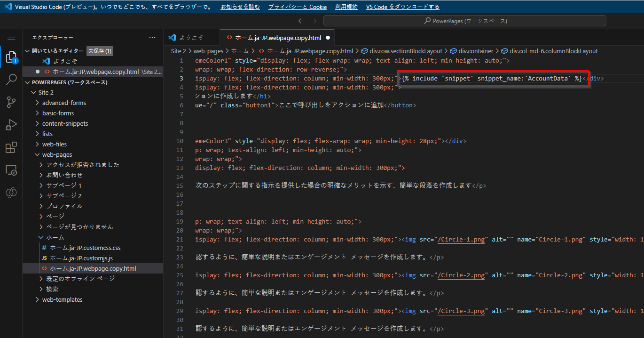Open the Run and Debug view
The width and height of the screenshot is (644, 338).
[x=11, y=125]
